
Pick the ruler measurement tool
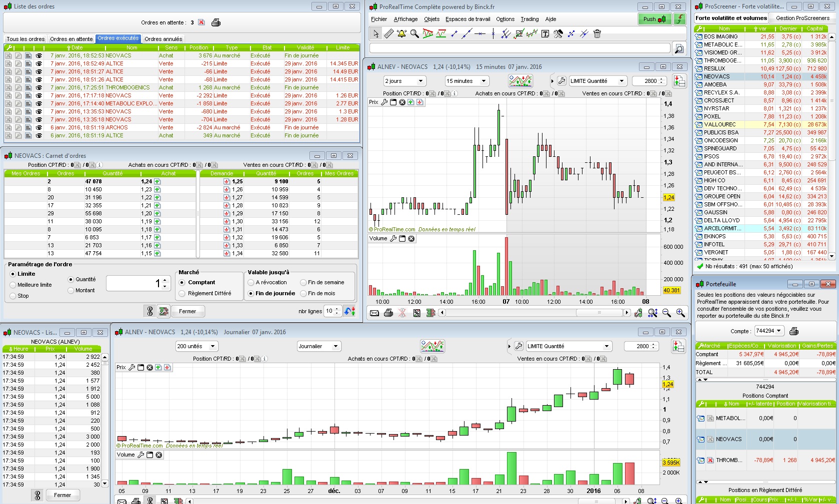tap(388, 33)
